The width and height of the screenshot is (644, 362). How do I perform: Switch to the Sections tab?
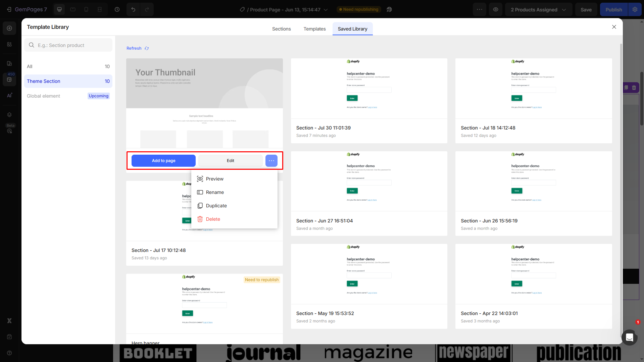281,29
